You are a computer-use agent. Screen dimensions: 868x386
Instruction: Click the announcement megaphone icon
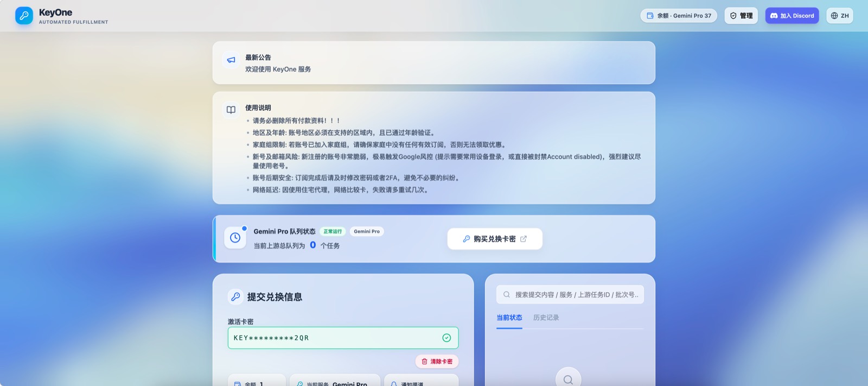[231, 60]
